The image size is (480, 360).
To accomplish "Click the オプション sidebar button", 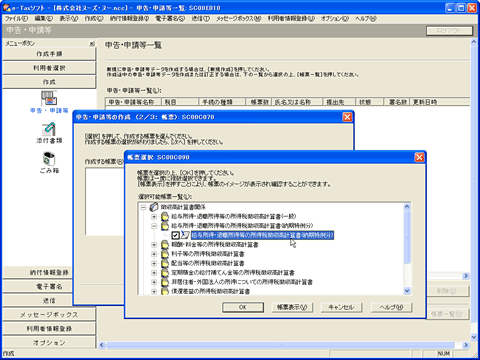I will click(49, 342).
